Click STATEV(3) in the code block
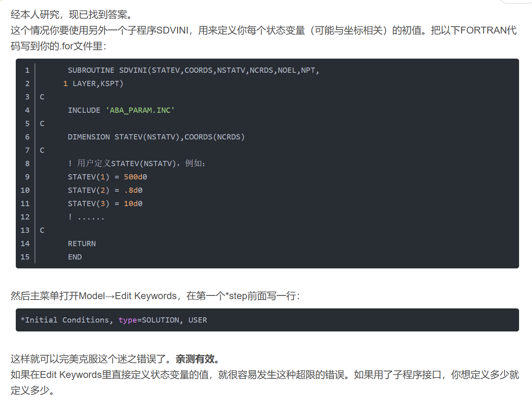Image resolution: width=532 pixels, height=403 pixels. click(x=89, y=204)
